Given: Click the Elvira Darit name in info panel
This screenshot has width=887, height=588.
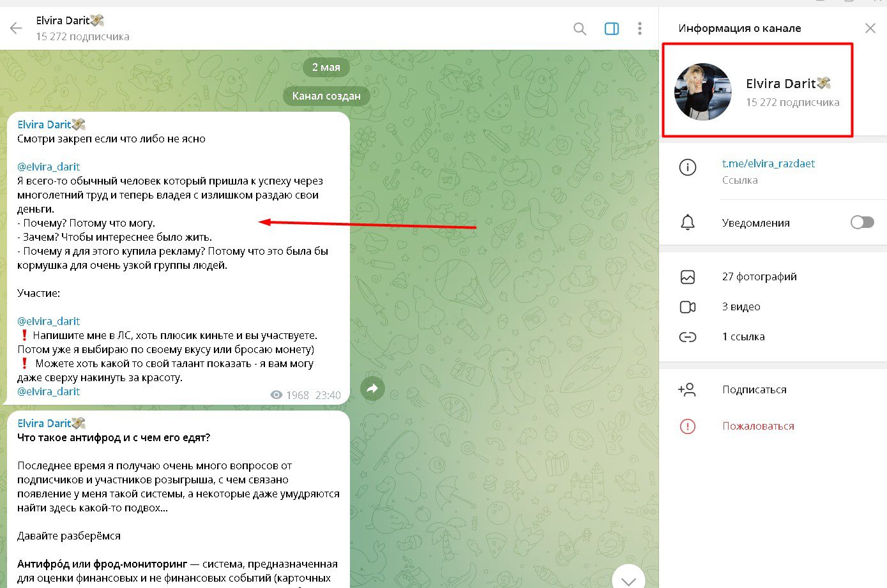Looking at the screenshot, I should click(788, 84).
